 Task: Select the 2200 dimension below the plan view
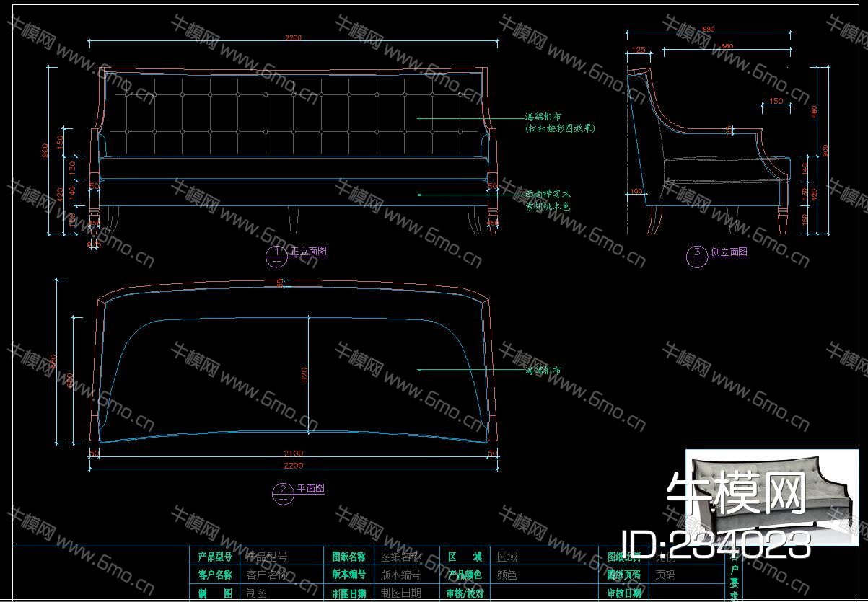click(x=294, y=466)
